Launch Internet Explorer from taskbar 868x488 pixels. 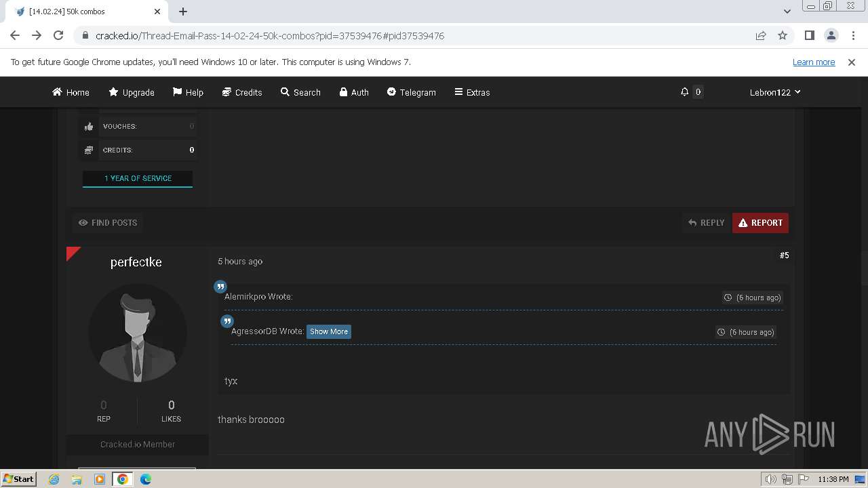tap(54, 479)
